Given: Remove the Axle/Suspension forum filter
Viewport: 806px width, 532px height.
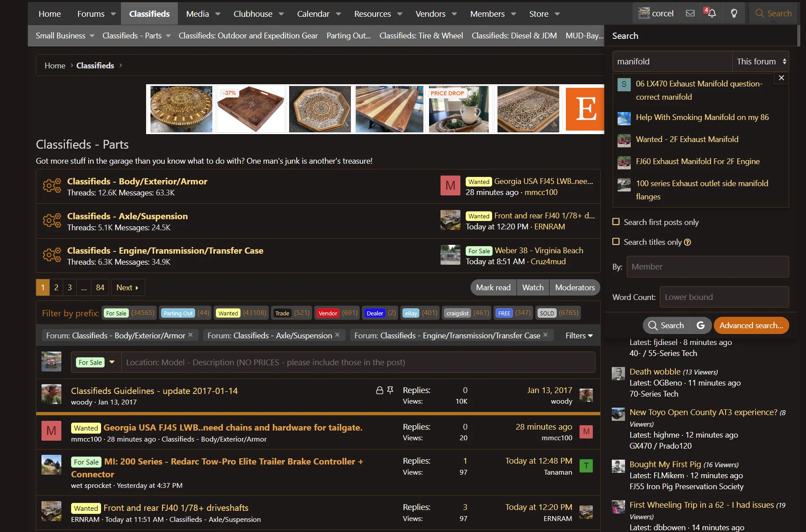Looking at the screenshot, I should [337, 335].
